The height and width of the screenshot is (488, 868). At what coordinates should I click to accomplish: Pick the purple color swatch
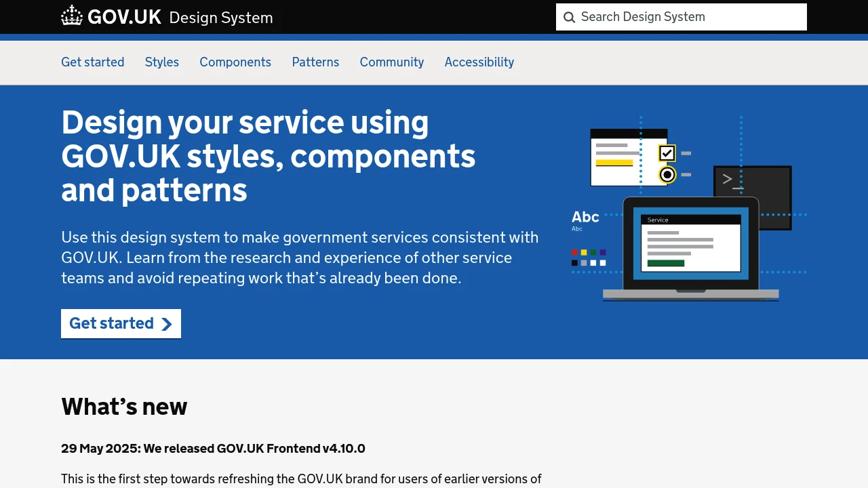pyautogui.click(x=603, y=253)
